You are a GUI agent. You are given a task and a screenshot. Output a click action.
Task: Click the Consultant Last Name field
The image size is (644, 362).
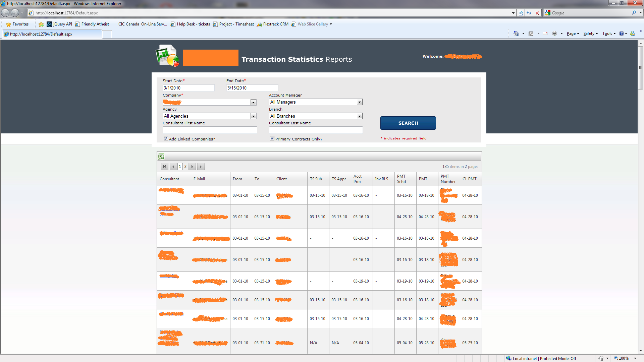pyautogui.click(x=316, y=130)
